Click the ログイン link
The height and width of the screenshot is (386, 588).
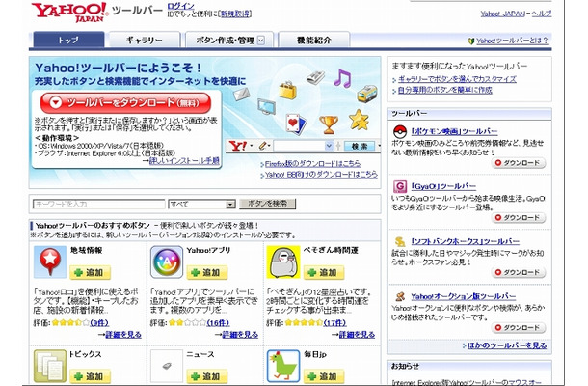coord(180,6)
